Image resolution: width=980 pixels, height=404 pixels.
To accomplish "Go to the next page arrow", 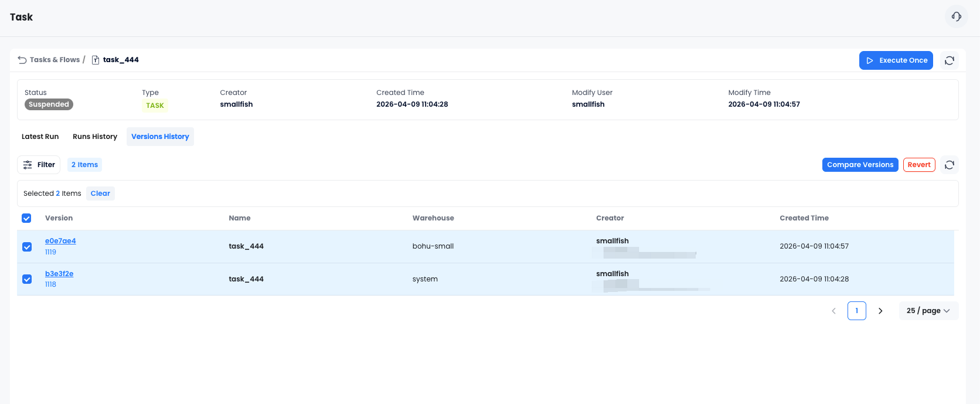I will (x=880, y=311).
